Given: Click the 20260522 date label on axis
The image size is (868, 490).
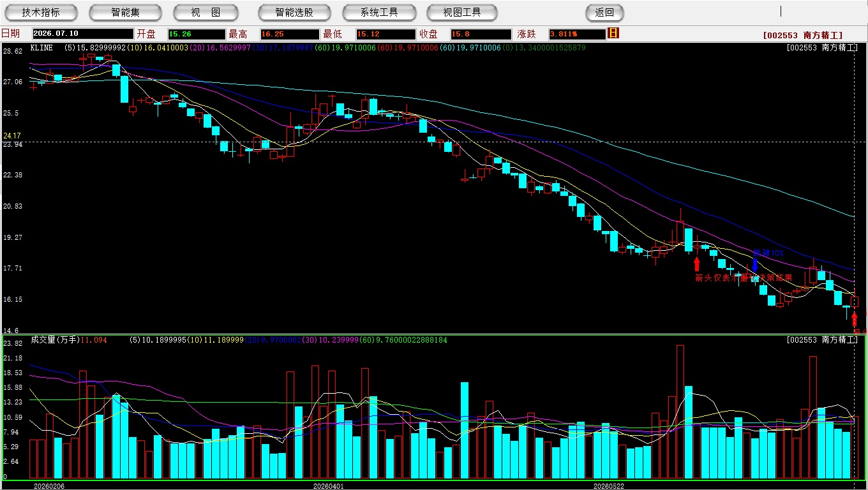Looking at the screenshot, I should click(609, 486).
